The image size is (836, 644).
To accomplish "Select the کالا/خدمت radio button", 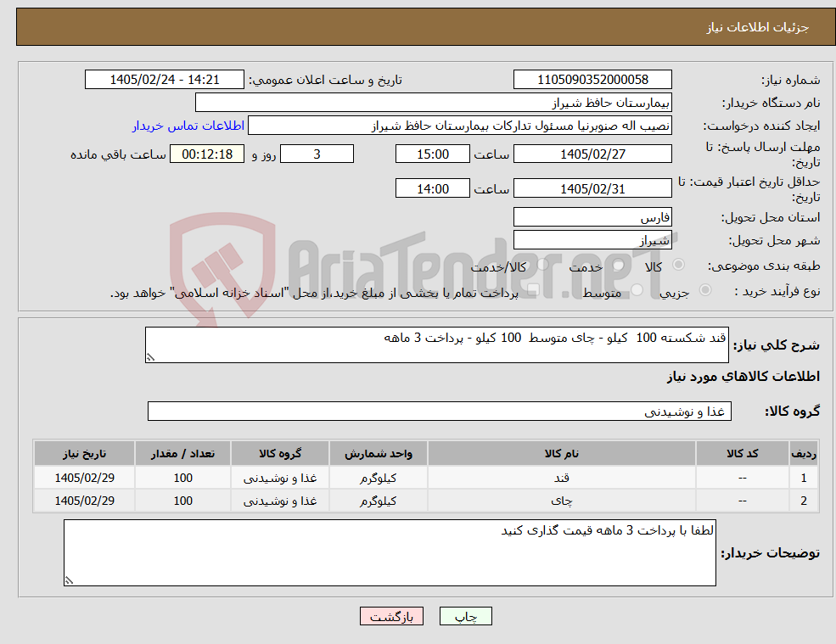I will click(542, 265).
